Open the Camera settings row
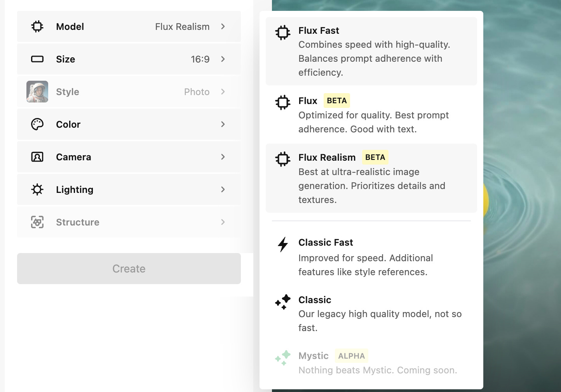The height and width of the screenshot is (392, 561). [x=128, y=157]
